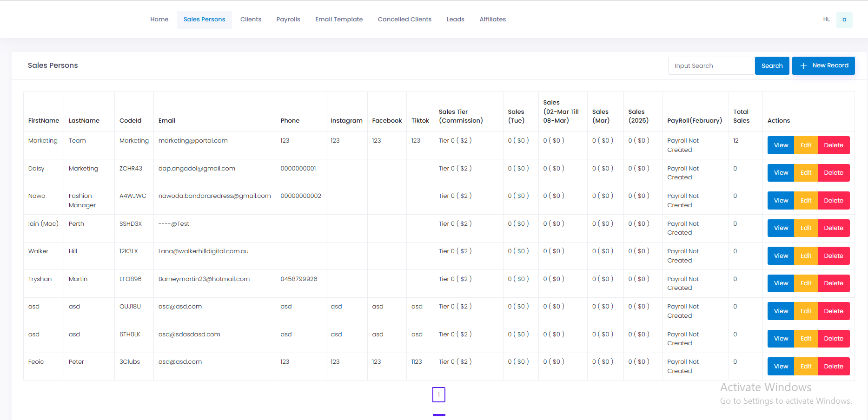Delete Tryshan Martin's record
This screenshot has height=420, width=868.
[x=833, y=283]
